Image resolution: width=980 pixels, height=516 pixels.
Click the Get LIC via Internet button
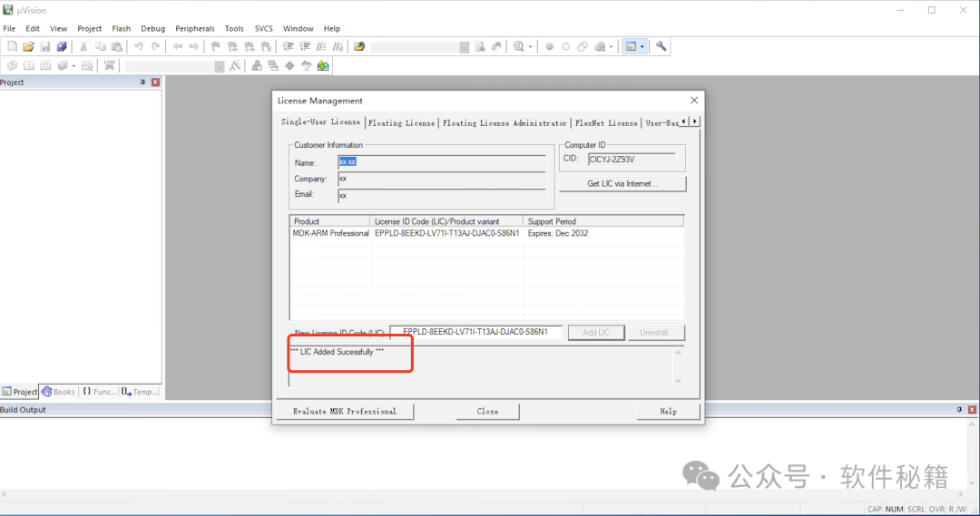point(622,184)
